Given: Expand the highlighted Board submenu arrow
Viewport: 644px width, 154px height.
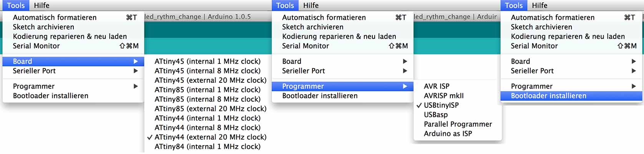Looking at the screenshot, I should click(x=135, y=61).
